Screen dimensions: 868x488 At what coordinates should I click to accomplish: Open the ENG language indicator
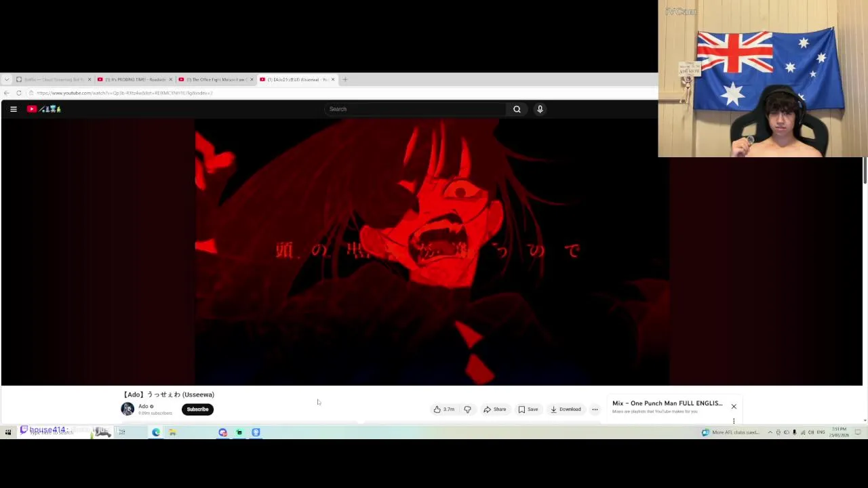821,432
